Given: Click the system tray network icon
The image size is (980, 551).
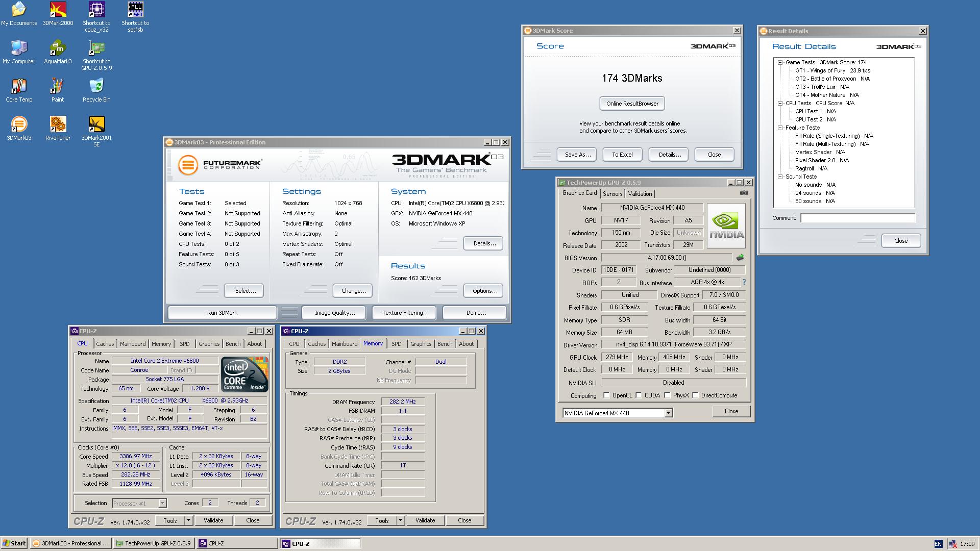Looking at the screenshot, I should click(x=952, y=544).
